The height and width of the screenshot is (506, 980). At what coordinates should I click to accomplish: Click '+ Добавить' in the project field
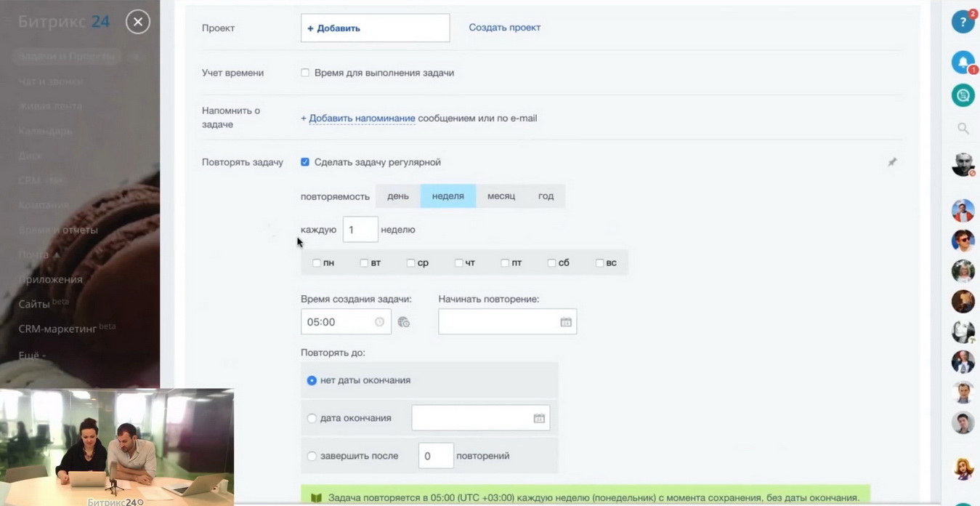(x=334, y=28)
